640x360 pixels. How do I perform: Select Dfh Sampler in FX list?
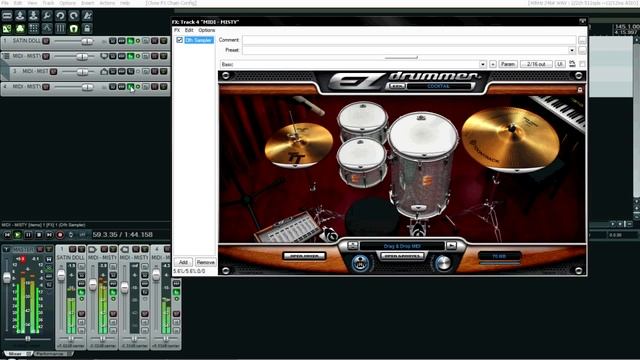point(198,40)
